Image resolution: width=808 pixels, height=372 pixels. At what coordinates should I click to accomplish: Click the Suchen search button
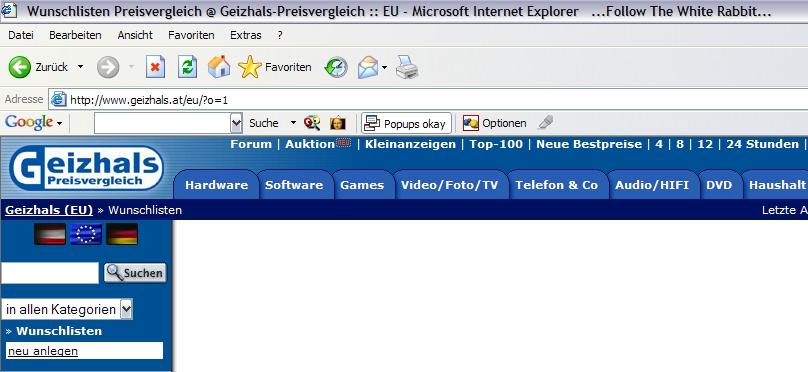[x=136, y=273]
